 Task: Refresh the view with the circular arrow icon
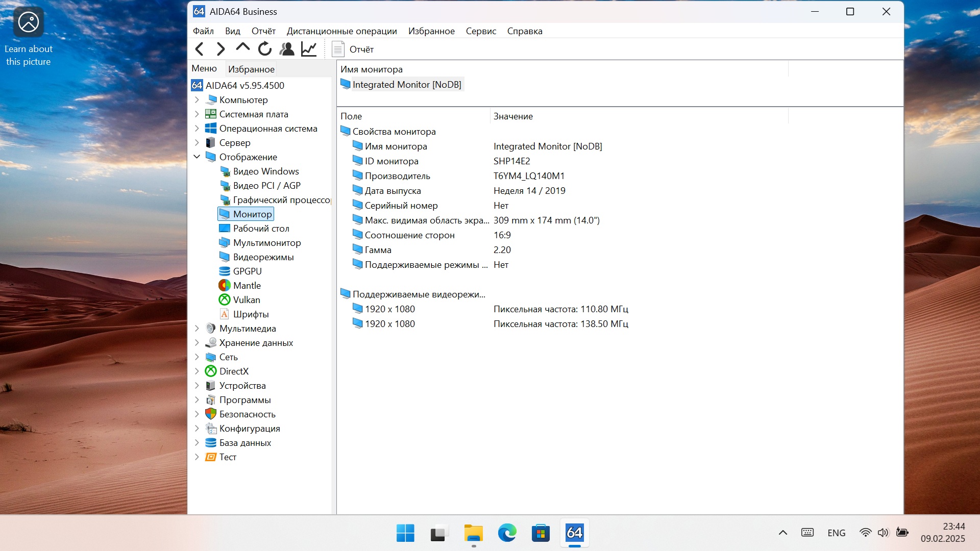pos(264,49)
